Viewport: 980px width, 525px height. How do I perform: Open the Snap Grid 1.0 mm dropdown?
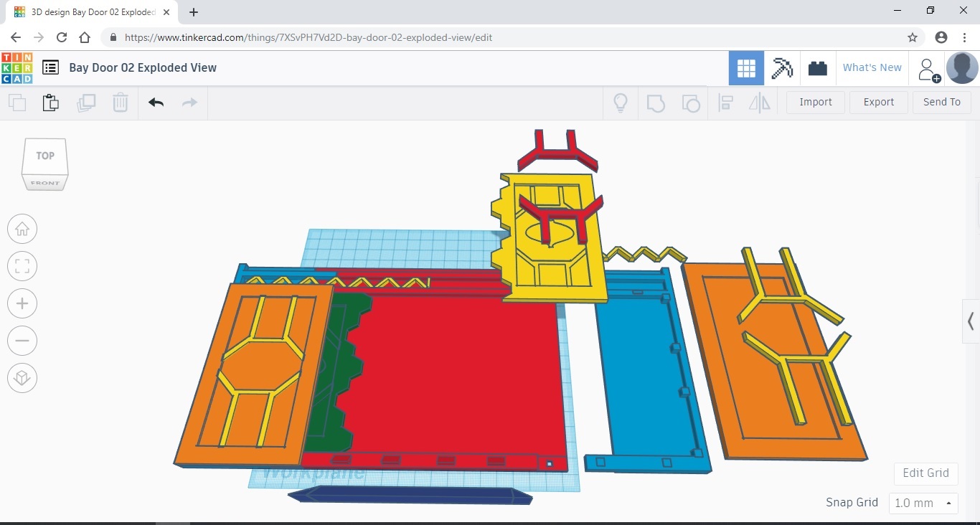923,503
